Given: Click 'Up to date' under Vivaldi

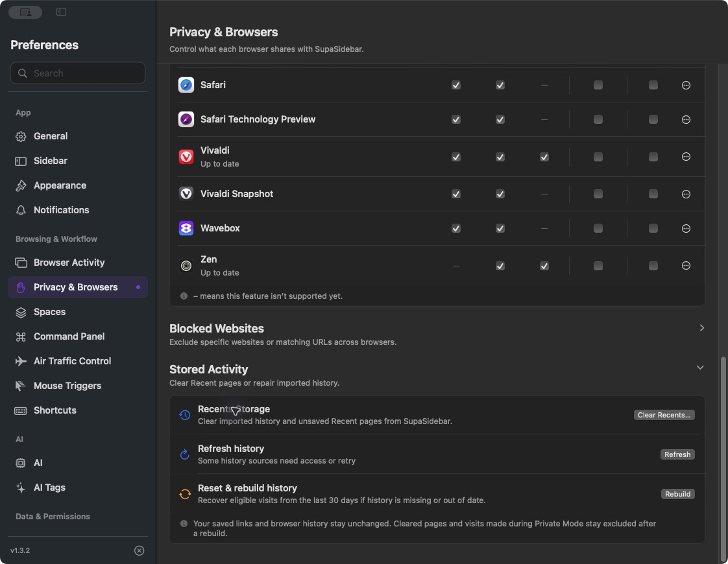Looking at the screenshot, I should pos(219,164).
